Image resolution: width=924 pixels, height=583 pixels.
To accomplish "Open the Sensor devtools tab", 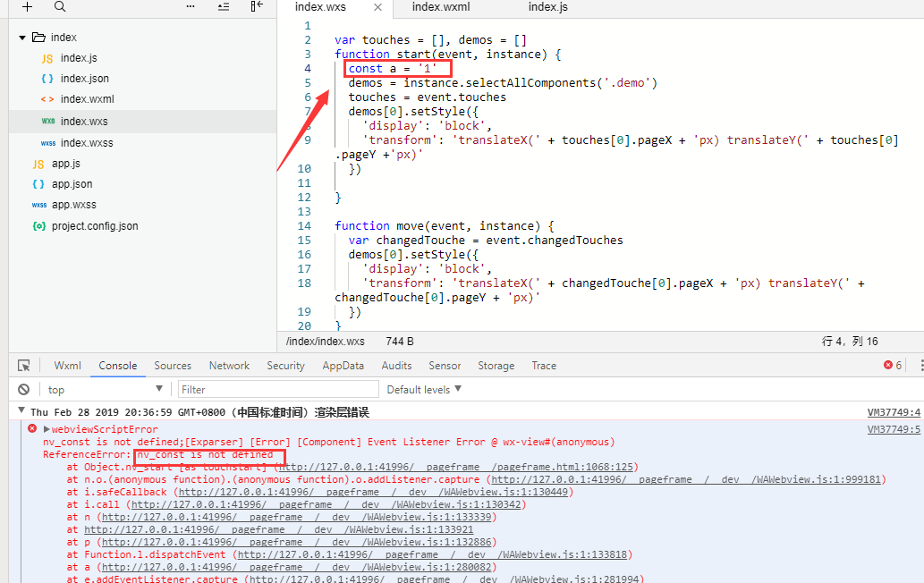I will (445, 366).
